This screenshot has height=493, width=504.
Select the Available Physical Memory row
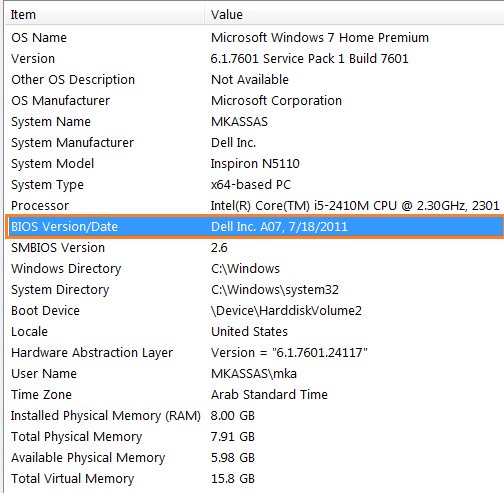[x=255, y=458]
